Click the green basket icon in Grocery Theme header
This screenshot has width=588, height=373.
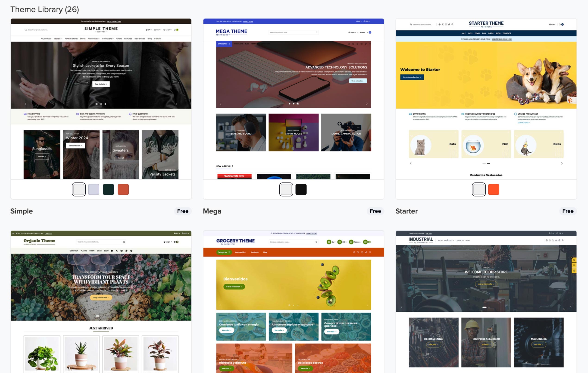pos(365,242)
